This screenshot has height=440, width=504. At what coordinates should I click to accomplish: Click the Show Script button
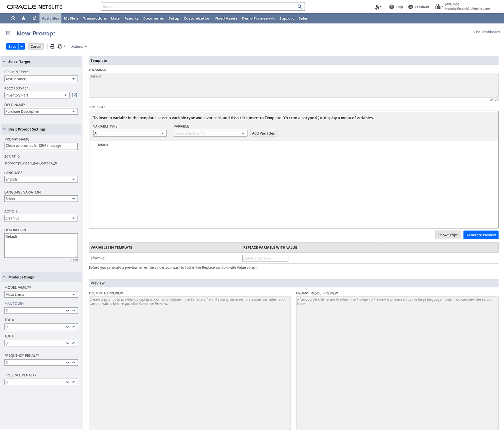pos(448,235)
